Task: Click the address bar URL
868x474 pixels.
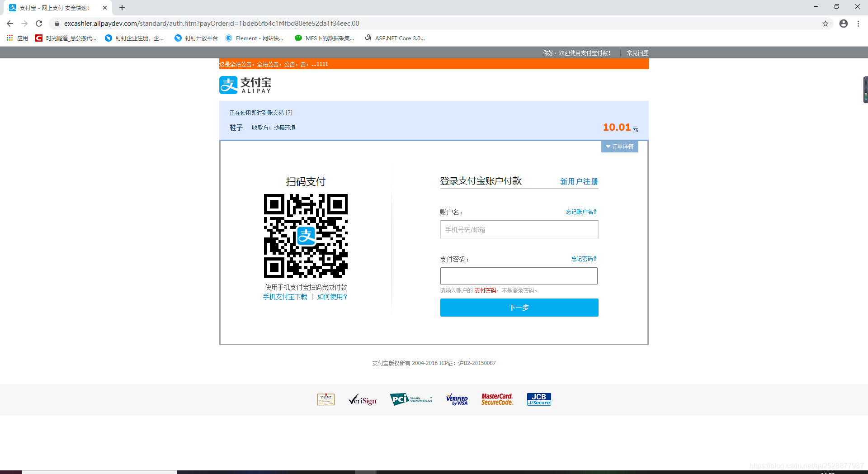Action: pyautogui.click(x=212, y=24)
